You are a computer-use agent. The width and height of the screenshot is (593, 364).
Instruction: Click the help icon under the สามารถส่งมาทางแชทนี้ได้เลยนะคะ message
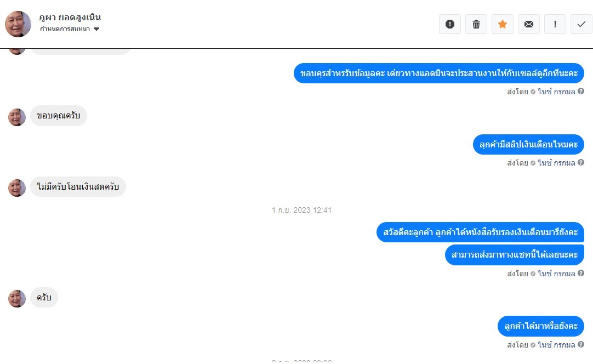581,273
